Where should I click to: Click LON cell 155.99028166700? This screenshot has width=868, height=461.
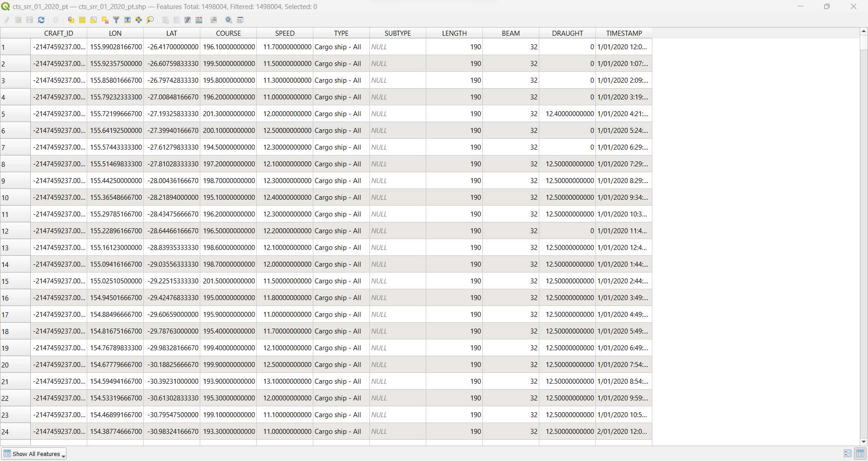pos(115,47)
